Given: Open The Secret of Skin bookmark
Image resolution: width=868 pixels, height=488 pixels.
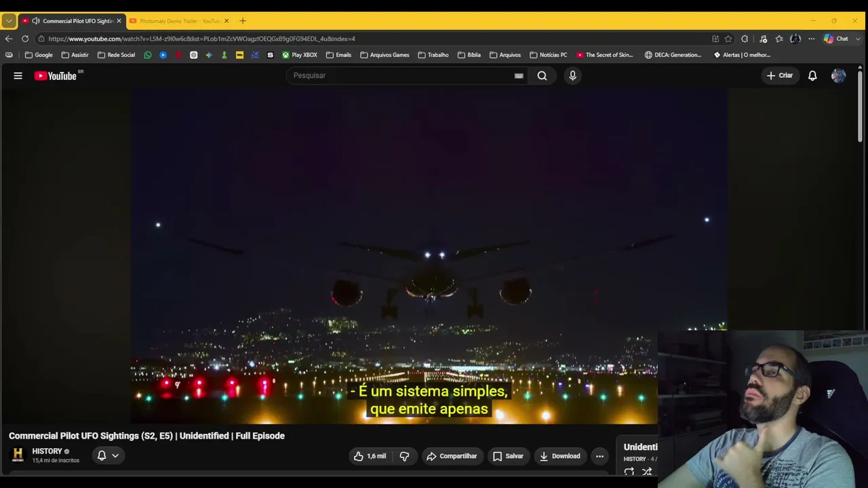Looking at the screenshot, I should click(604, 55).
